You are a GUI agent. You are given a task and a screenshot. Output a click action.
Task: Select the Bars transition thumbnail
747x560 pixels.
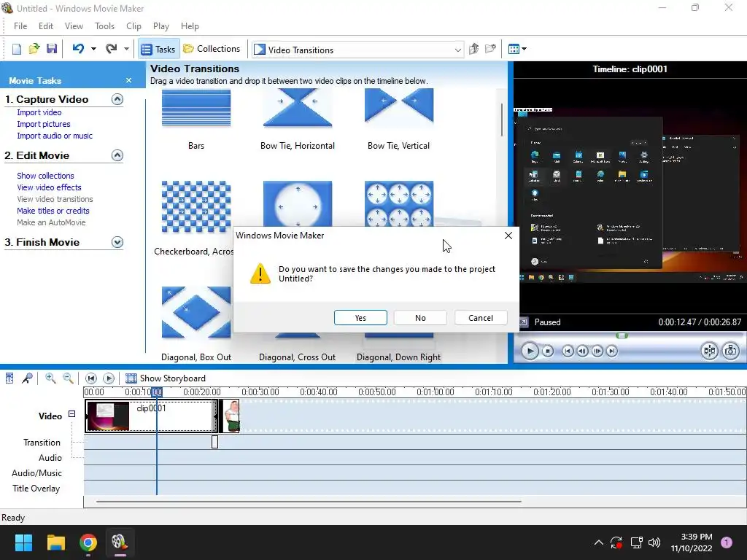tap(196, 109)
